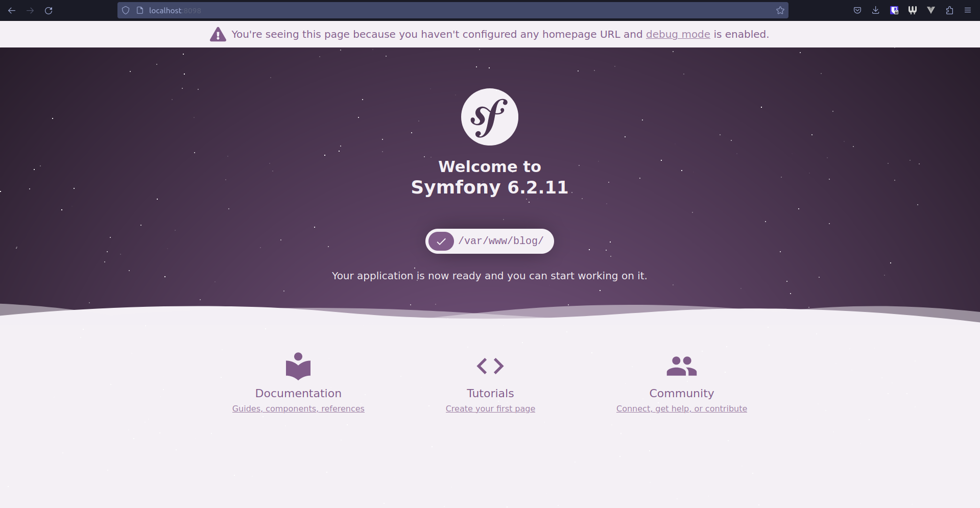
Task: Select the /var/www/blog/ path text
Action: pos(501,241)
